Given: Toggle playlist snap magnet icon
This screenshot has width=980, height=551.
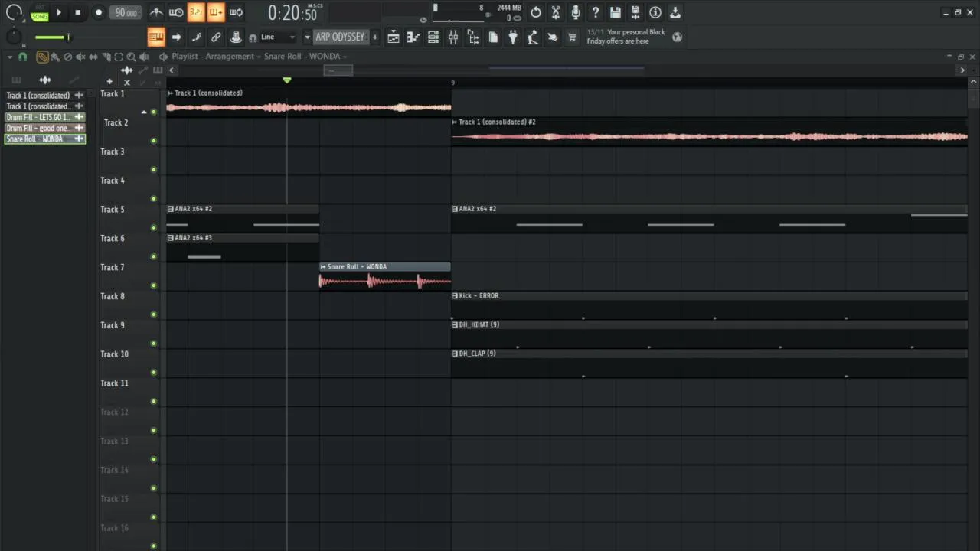Looking at the screenshot, I should (23, 57).
